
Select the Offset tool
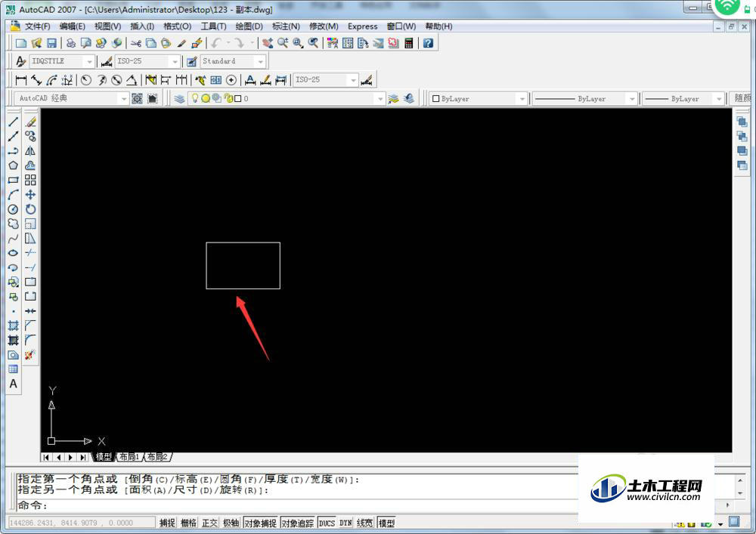pyautogui.click(x=30, y=165)
